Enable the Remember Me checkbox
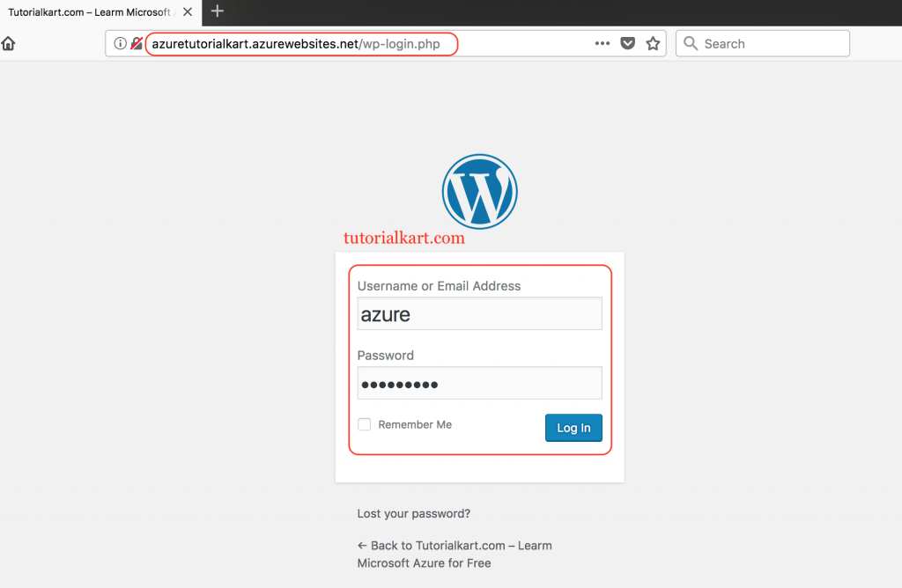 click(364, 423)
